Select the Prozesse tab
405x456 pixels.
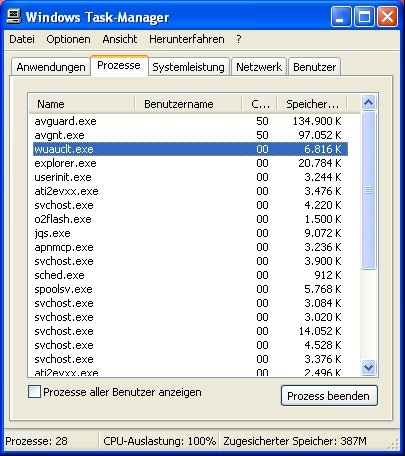coord(119,66)
